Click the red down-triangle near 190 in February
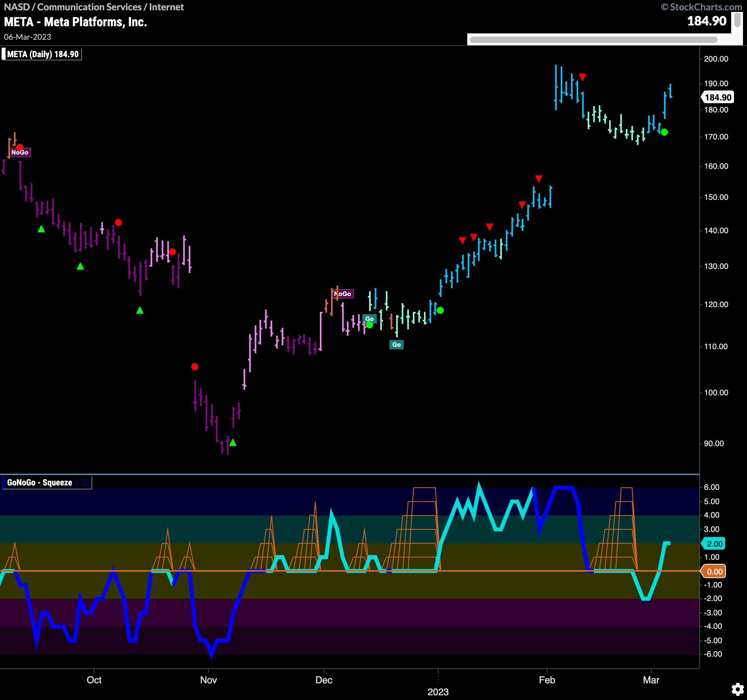The width and height of the screenshot is (747, 700). (583, 77)
